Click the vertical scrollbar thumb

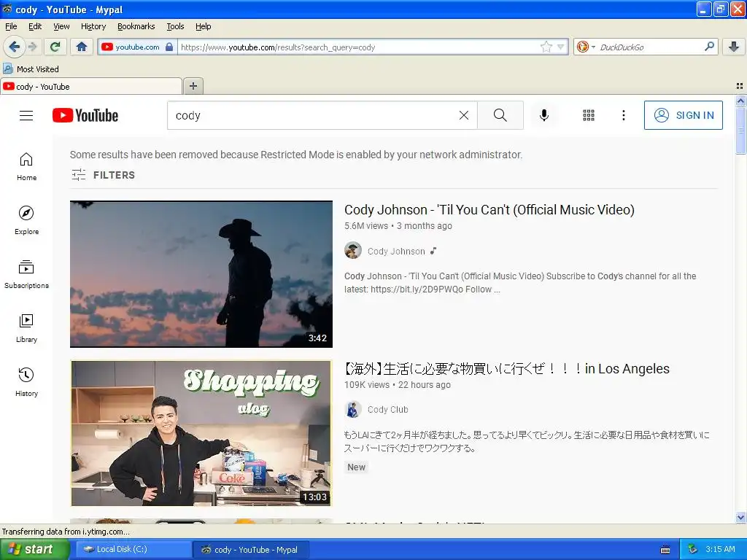pos(740,131)
